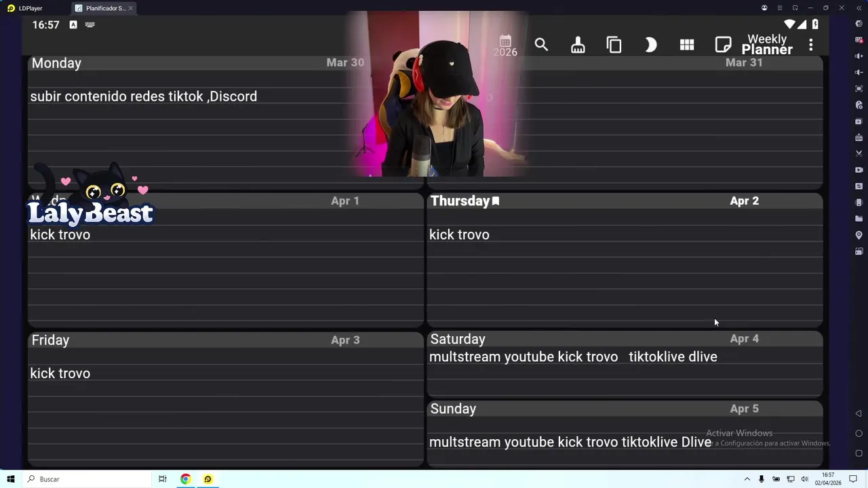Tap the Android recents square button
868x488 pixels.
[859, 453]
